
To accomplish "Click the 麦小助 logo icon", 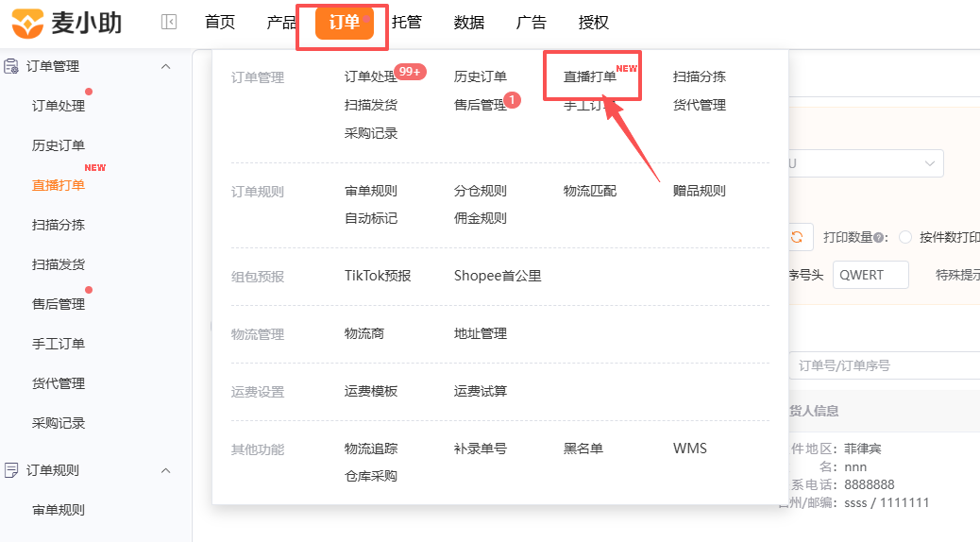I will pos(27,23).
